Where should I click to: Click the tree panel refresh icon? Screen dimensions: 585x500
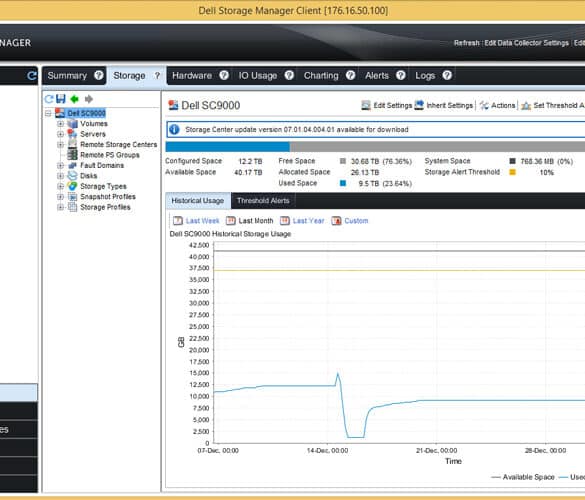click(49, 99)
